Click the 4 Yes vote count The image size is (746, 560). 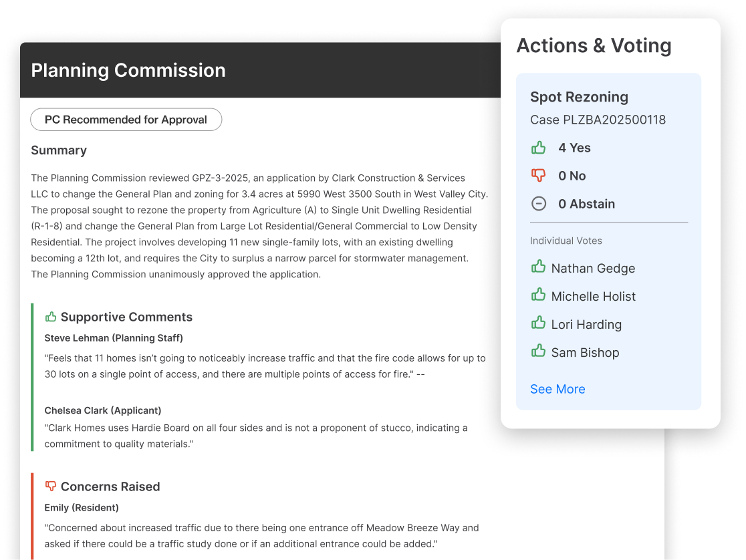point(574,148)
